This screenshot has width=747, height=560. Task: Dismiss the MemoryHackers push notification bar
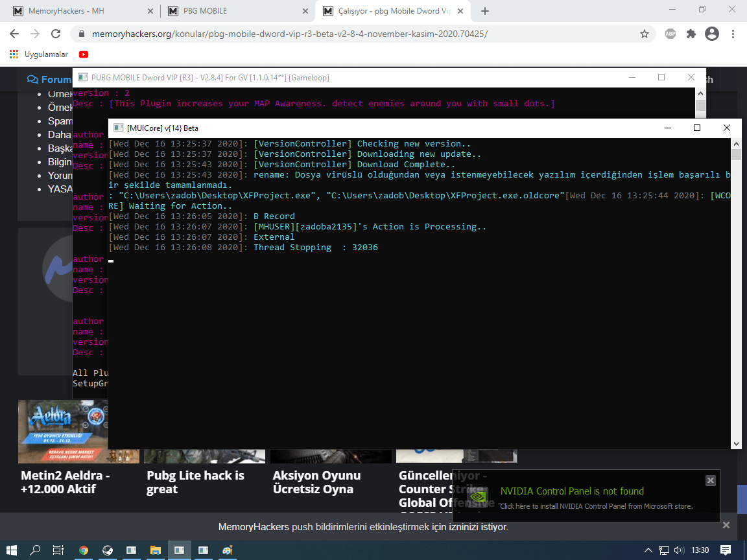tap(726, 525)
